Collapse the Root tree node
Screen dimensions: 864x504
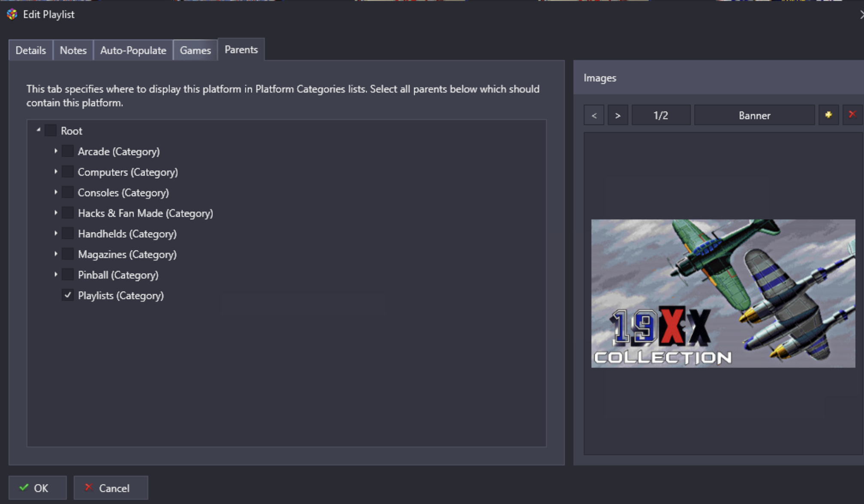pos(39,130)
